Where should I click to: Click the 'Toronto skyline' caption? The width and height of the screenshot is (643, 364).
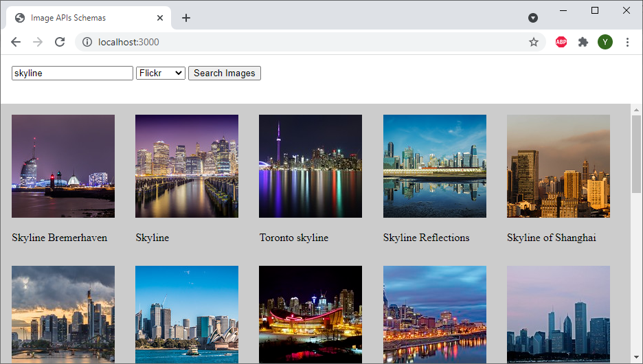coord(294,238)
